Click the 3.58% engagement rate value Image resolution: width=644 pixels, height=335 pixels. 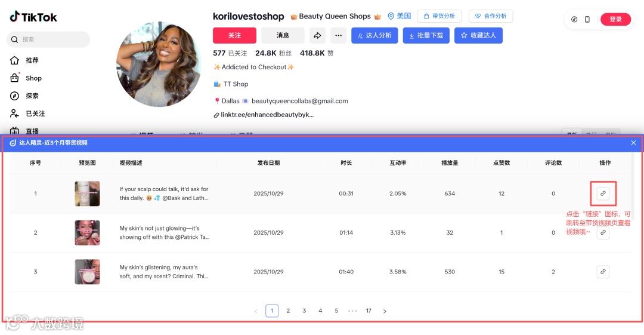pos(398,272)
